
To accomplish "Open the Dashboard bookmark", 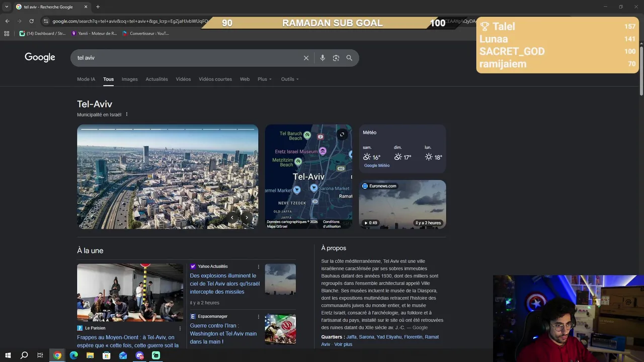I will pyautogui.click(x=42, y=34).
